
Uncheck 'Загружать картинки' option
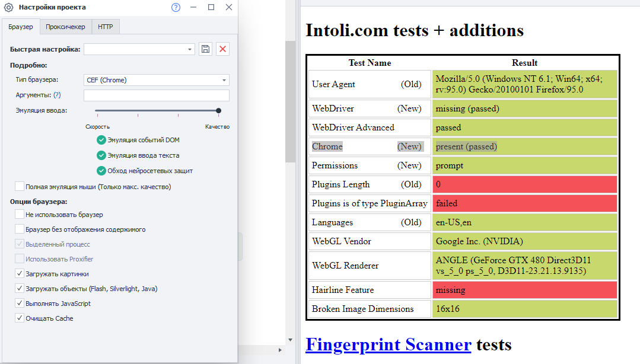click(19, 273)
